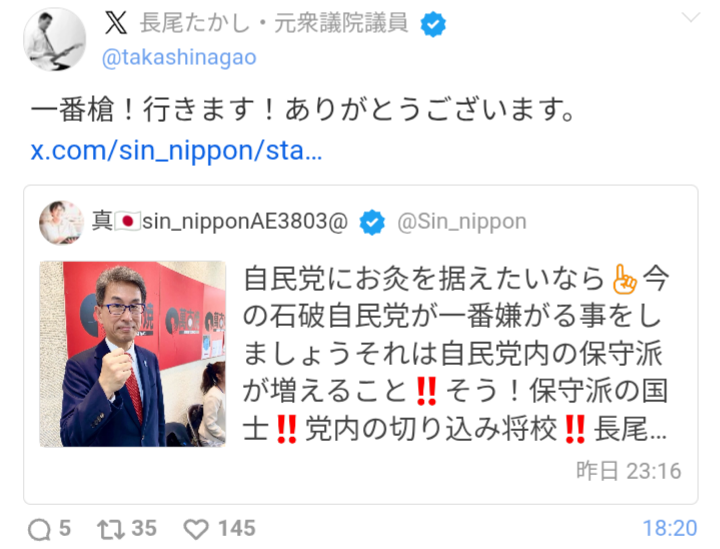Open the x.com/sin_nippon/sta… link
The image size is (720, 549).
click(176, 151)
